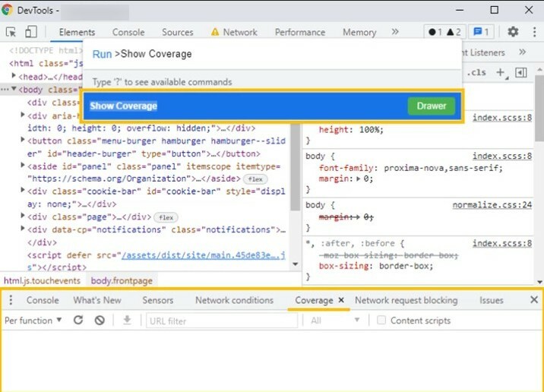Screen dimensions: 544x392
Task: Expand the aside panel node
Action: [x=23, y=165]
